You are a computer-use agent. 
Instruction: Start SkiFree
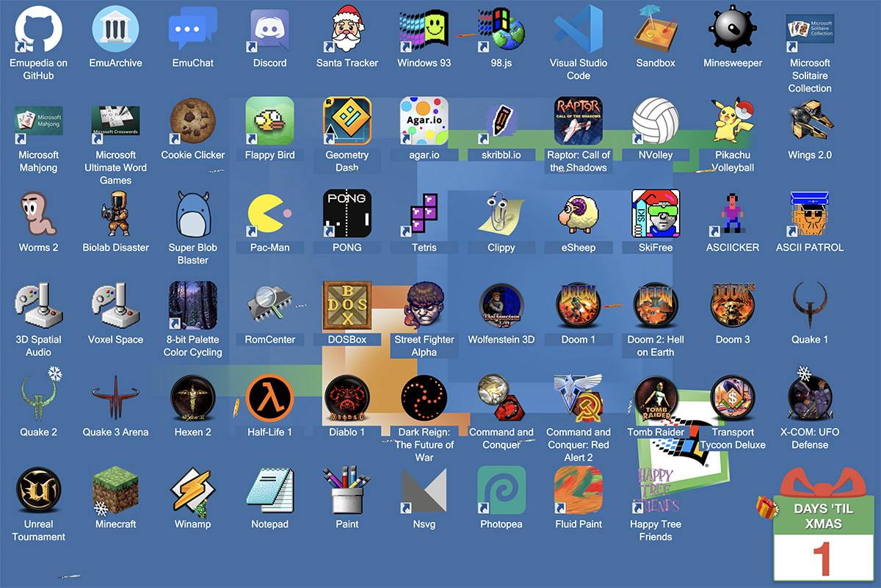click(656, 213)
